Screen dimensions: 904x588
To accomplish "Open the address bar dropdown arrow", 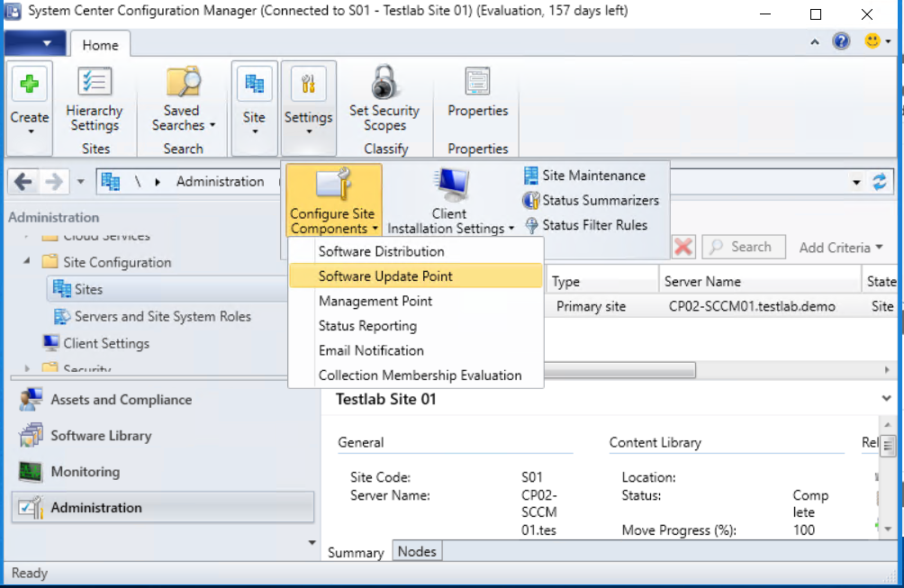I will [856, 183].
